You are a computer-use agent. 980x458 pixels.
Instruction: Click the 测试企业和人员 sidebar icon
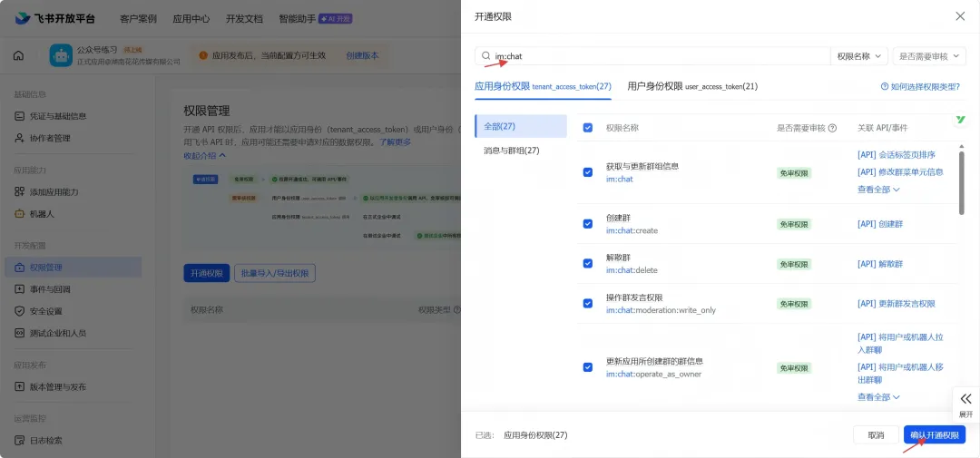click(x=19, y=333)
